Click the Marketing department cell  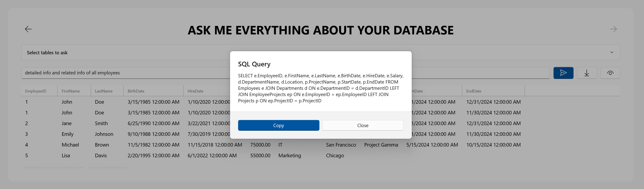click(x=290, y=156)
